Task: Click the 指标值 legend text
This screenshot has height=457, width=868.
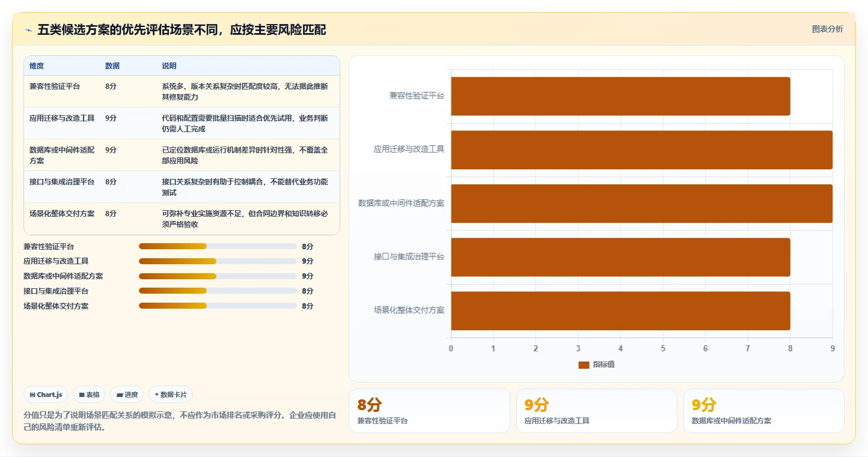Action: tap(604, 365)
